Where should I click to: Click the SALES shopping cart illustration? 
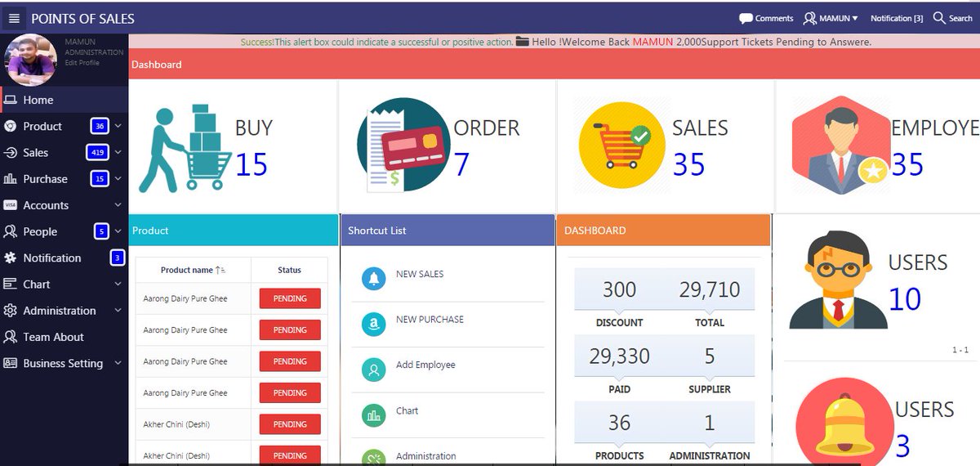point(621,146)
